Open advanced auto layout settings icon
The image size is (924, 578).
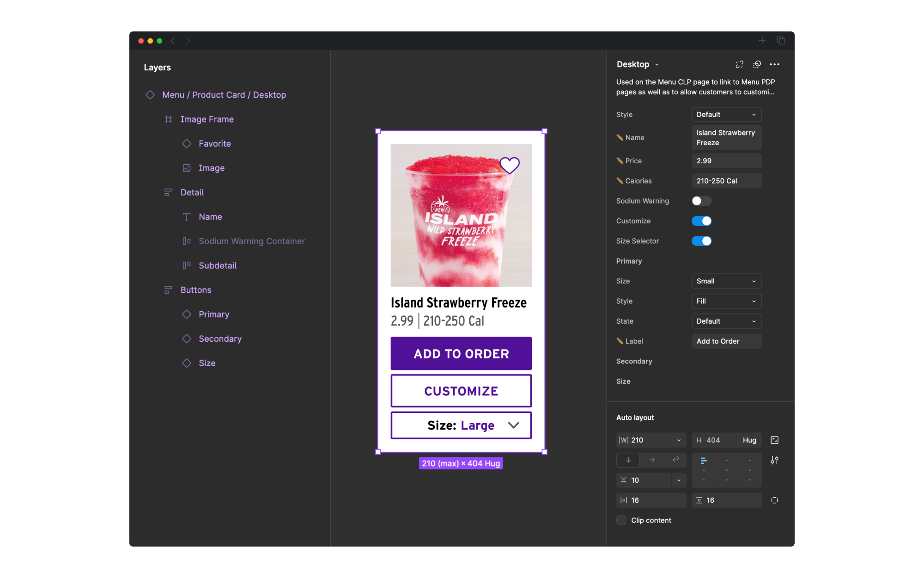point(775,460)
